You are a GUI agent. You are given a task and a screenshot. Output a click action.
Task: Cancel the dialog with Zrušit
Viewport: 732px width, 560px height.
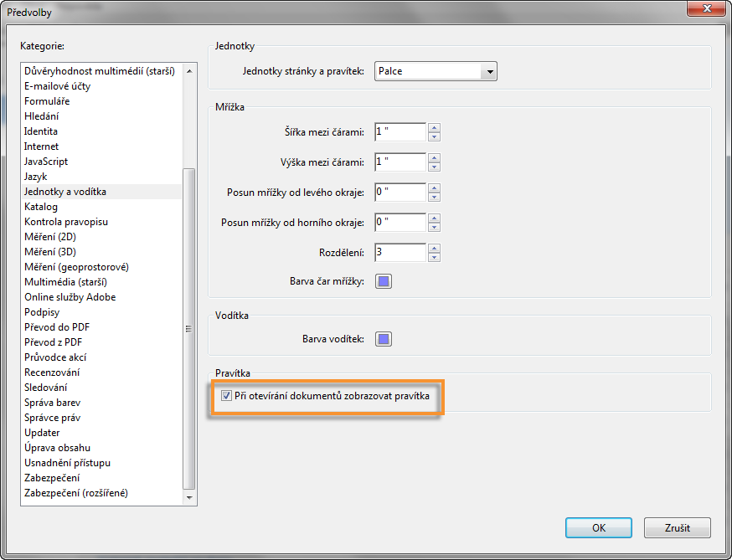click(x=678, y=528)
